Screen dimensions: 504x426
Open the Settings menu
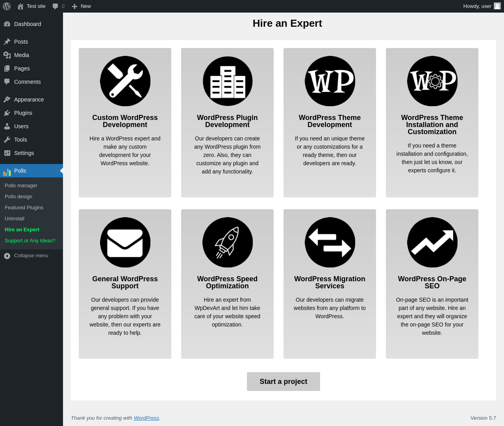coord(31,153)
